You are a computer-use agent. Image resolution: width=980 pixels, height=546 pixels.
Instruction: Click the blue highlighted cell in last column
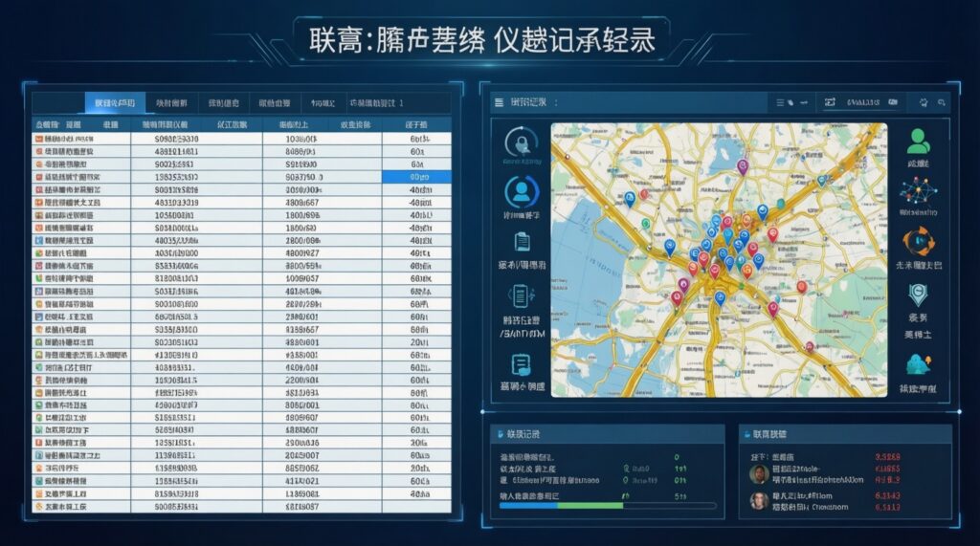click(416, 177)
